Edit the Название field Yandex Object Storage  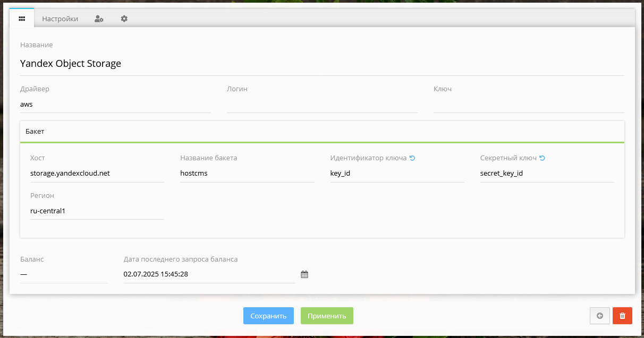[322, 64]
